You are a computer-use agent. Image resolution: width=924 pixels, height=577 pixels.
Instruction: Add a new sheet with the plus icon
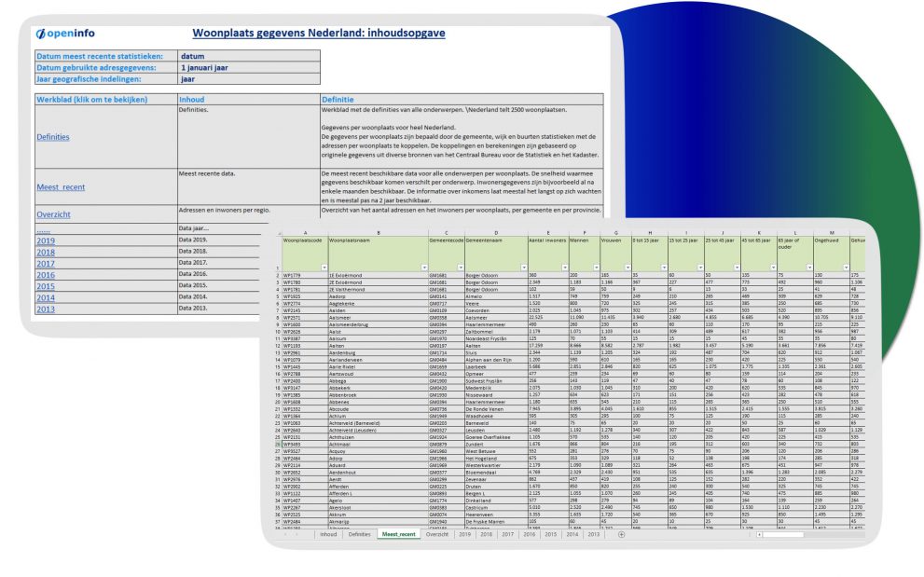click(x=621, y=534)
